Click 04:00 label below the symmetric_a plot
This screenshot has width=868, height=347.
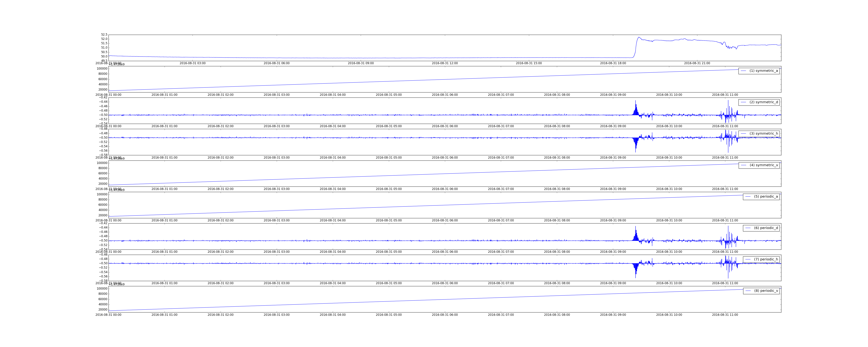pyautogui.click(x=333, y=95)
